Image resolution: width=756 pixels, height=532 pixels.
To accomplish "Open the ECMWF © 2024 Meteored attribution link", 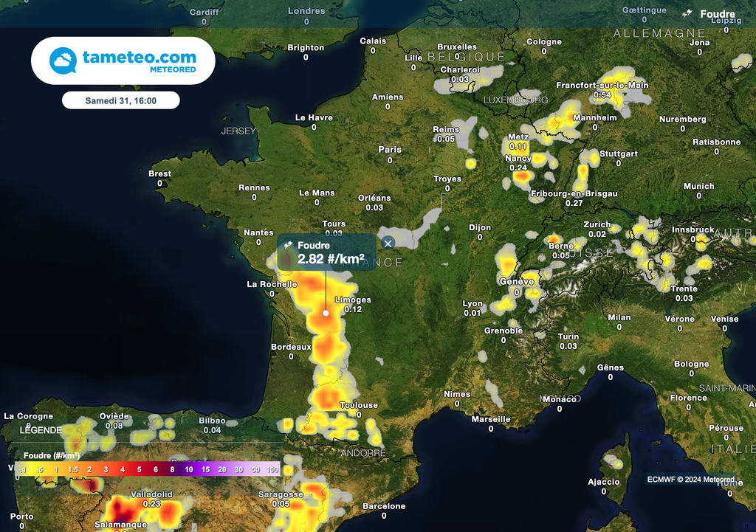I will click(x=690, y=480).
